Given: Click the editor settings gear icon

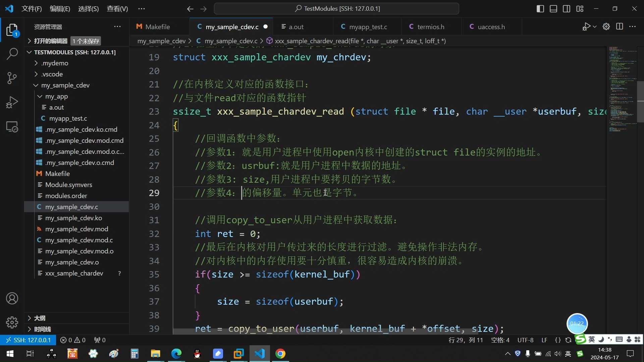Looking at the screenshot, I should click(x=606, y=26).
